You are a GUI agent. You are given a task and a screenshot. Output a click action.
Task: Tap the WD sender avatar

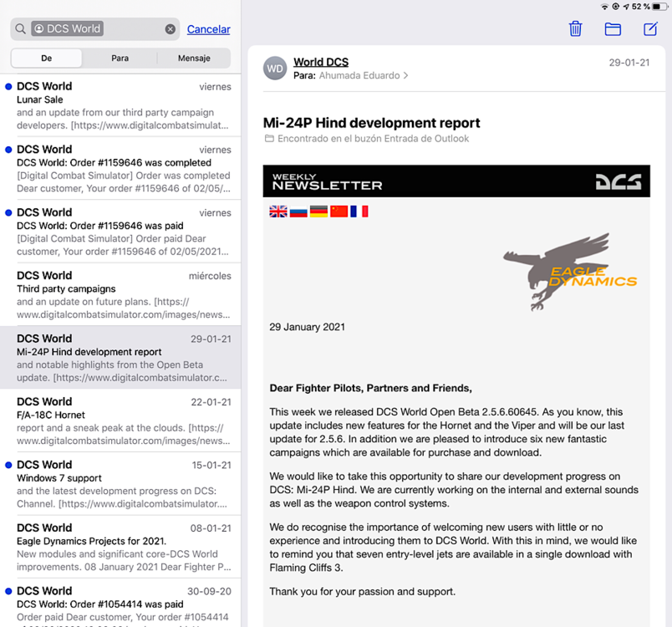click(275, 69)
